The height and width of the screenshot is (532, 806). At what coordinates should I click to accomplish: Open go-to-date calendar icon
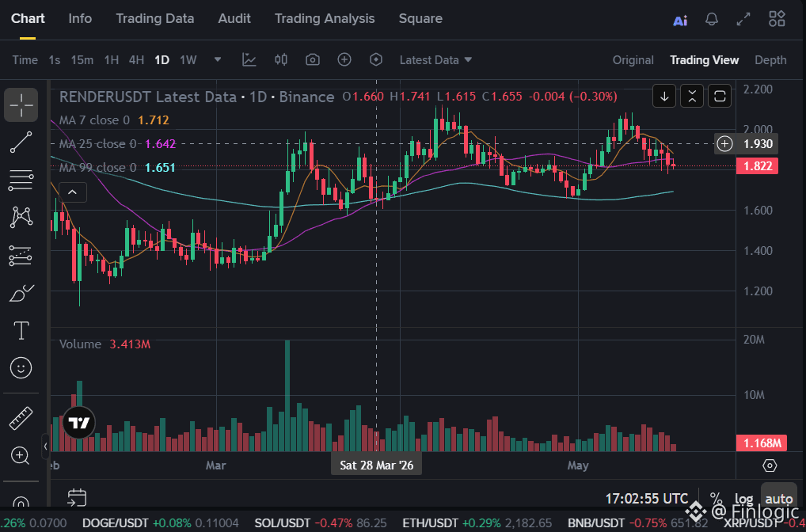point(77,497)
